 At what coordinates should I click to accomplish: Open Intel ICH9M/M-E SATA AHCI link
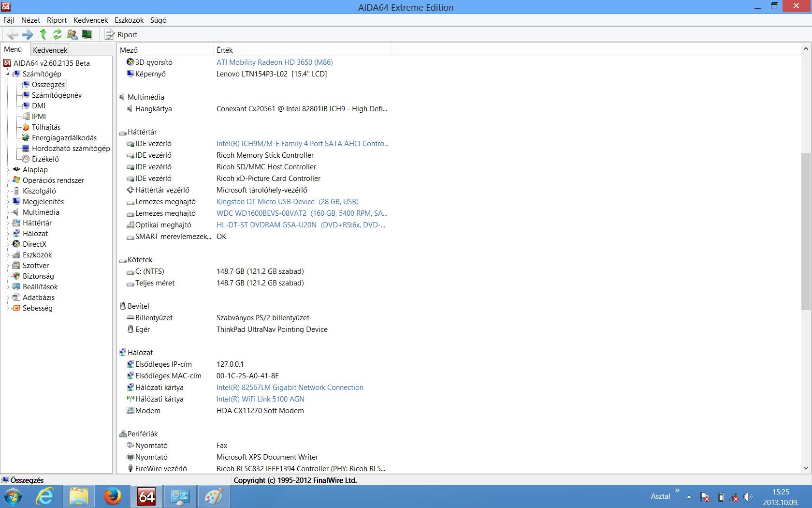point(303,144)
